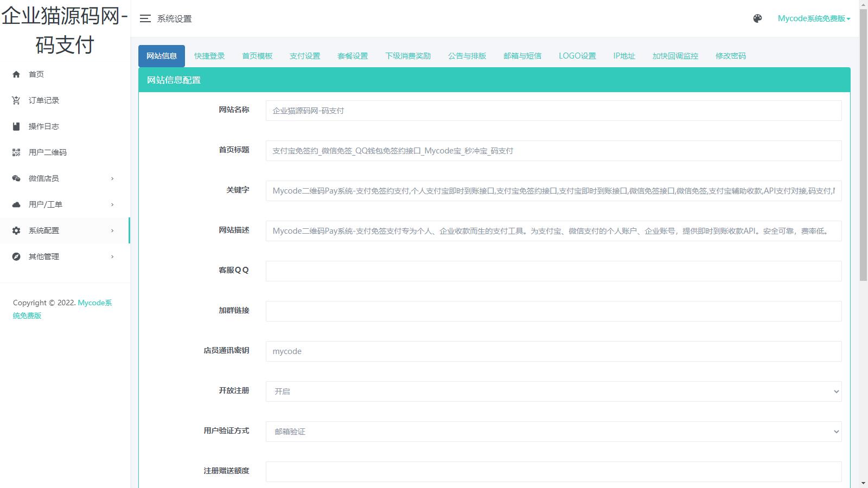This screenshot has height=488, width=868.
Task: Click the 客服QQ input field
Action: click(x=553, y=271)
